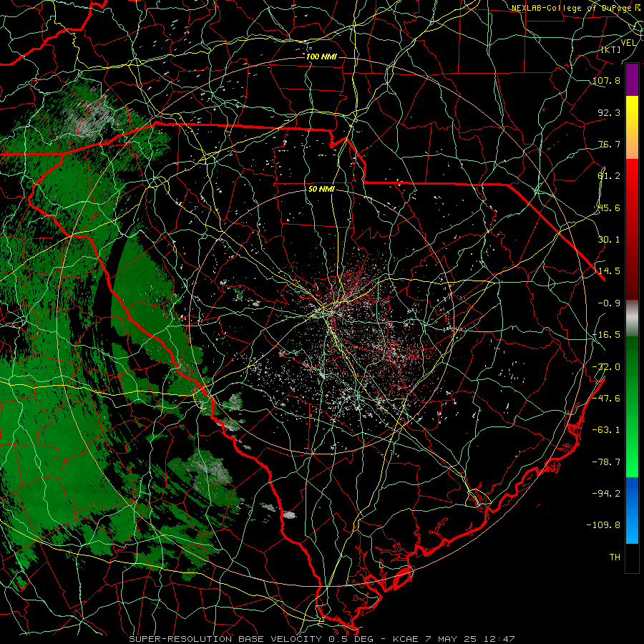Click the 92.3 legend value
The width and height of the screenshot is (644, 644).
[x=609, y=112]
